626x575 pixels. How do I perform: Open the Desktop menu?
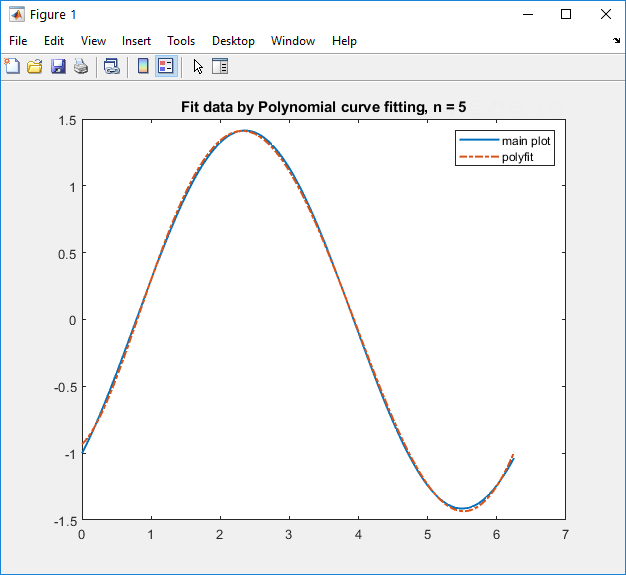click(233, 41)
